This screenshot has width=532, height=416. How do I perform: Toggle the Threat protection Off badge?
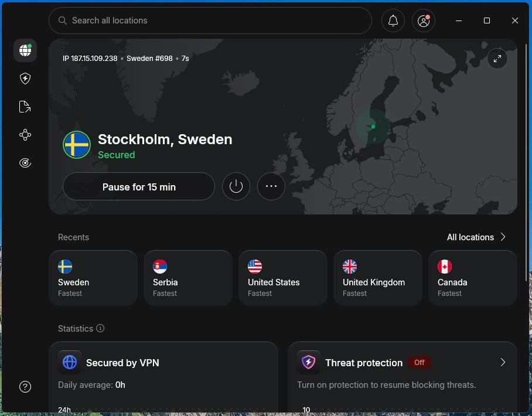pos(420,362)
